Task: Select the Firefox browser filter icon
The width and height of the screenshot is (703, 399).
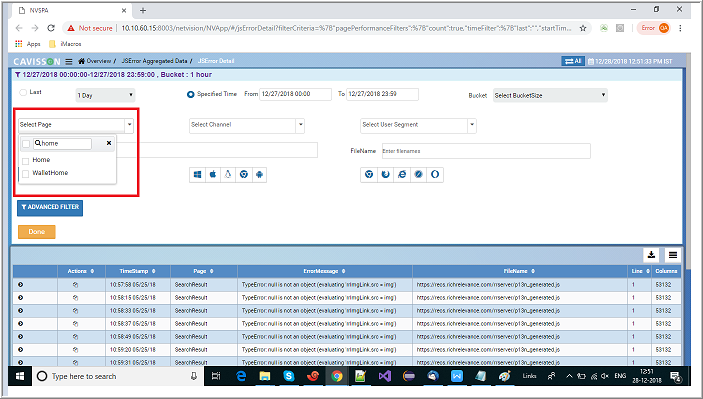Action: pyautogui.click(x=386, y=174)
